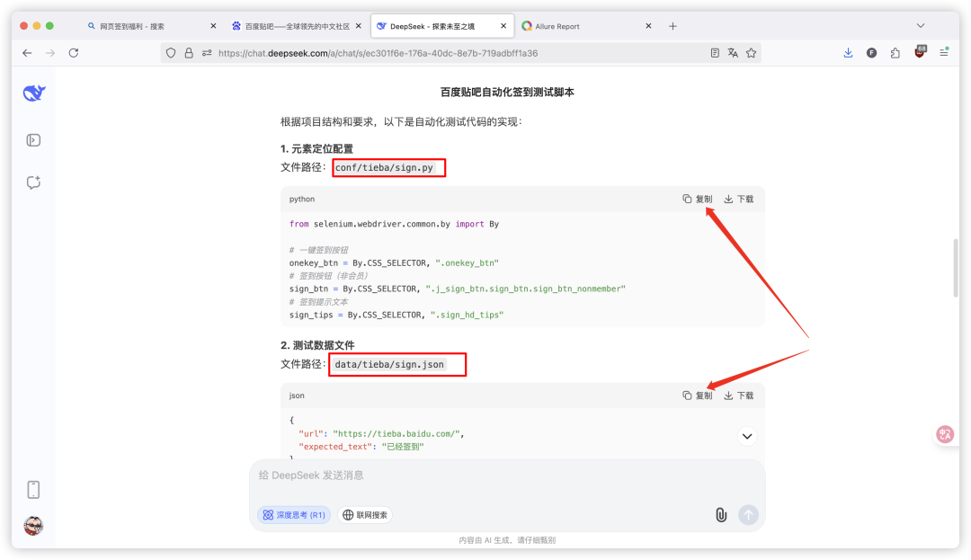
Task: Open a new tab with the plus button
Action: pyautogui.click(x=673, y=26)
